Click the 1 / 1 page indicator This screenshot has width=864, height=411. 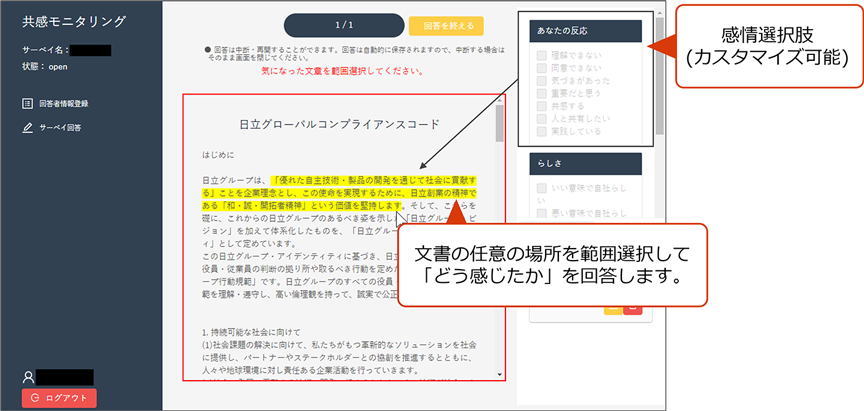(x=344, y=25)
